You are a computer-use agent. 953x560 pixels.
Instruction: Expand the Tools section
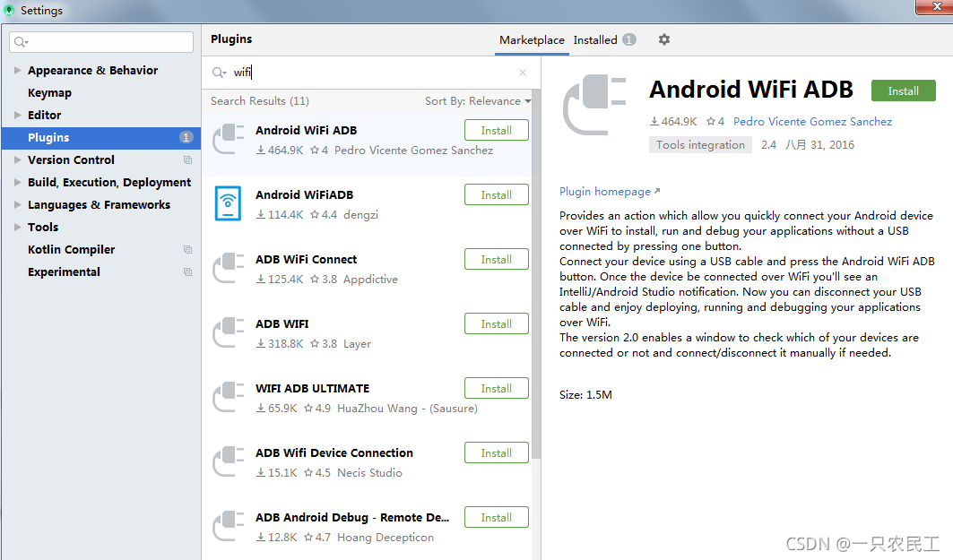click(x=18, y=228)
